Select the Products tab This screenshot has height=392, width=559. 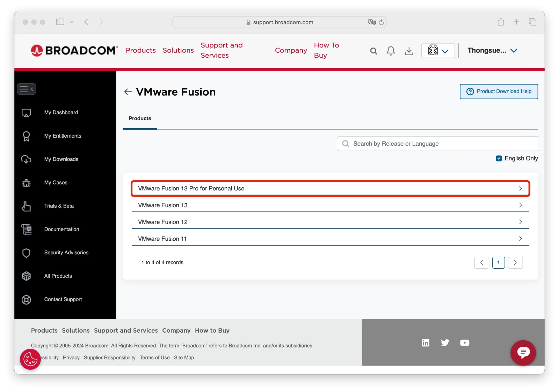[x=140, y=118]
